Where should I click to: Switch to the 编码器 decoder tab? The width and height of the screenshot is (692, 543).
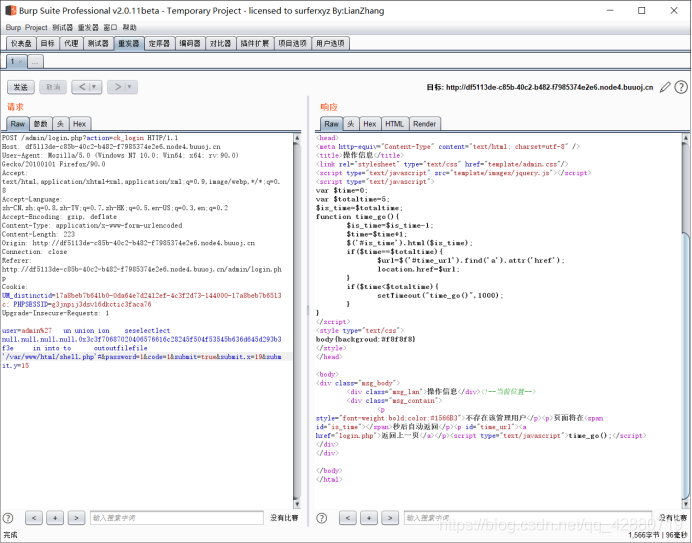pyautogui.click(x=190, y=43)
